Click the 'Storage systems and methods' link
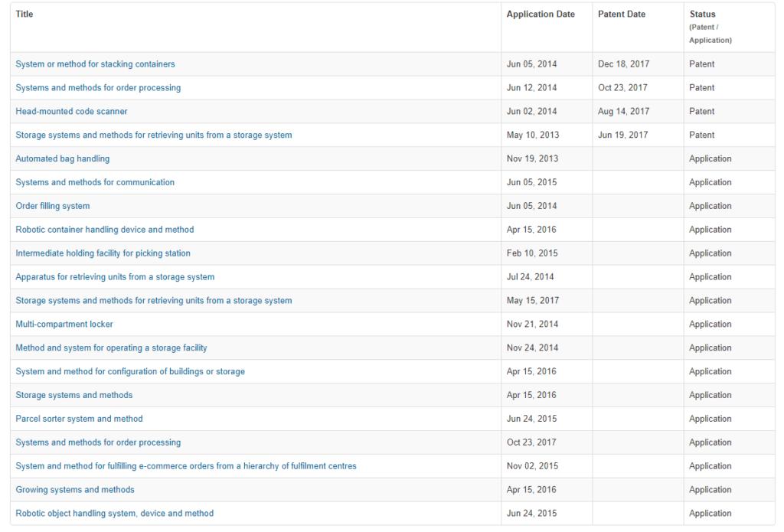Image resolution: width=784 pixels, height=532 pixels. (74, 396)
